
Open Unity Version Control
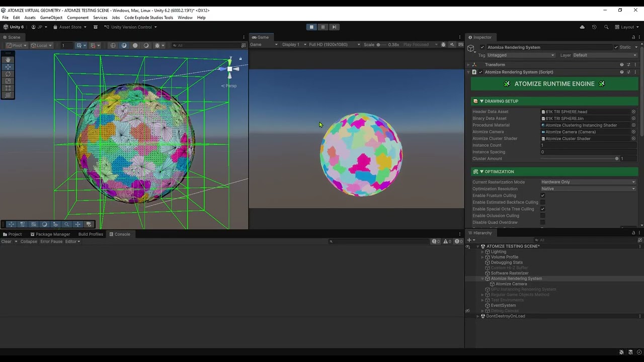pyautogui.click(x=131, y=27)
